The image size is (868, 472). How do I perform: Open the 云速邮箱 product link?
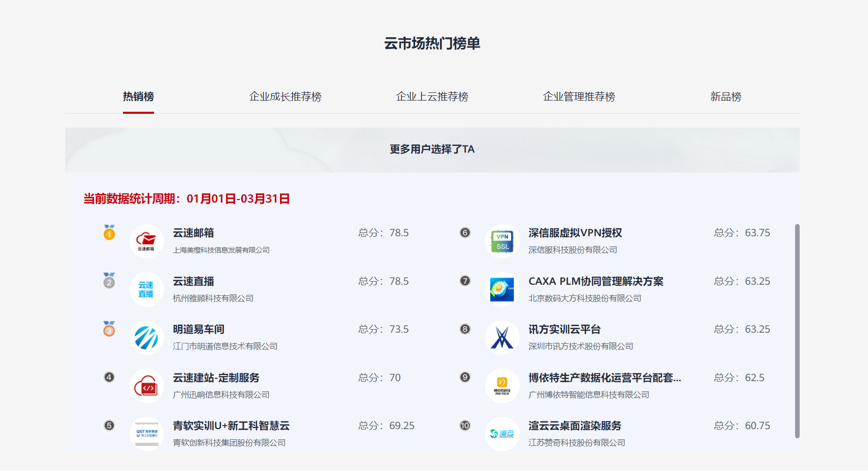point(193,233)
